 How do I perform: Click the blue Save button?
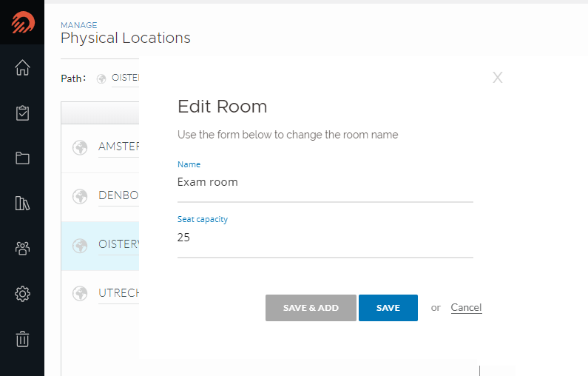(x=388, y=308)
